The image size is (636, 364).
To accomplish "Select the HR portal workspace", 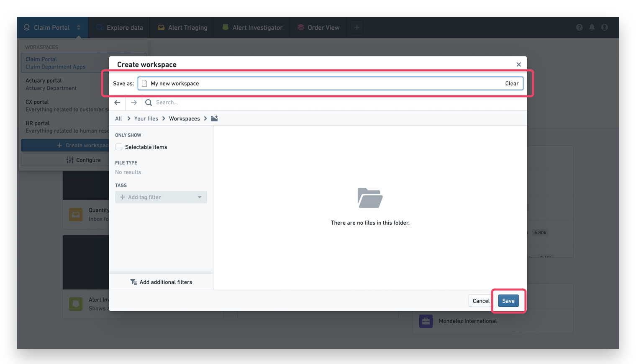I will (x=65, y=127).
